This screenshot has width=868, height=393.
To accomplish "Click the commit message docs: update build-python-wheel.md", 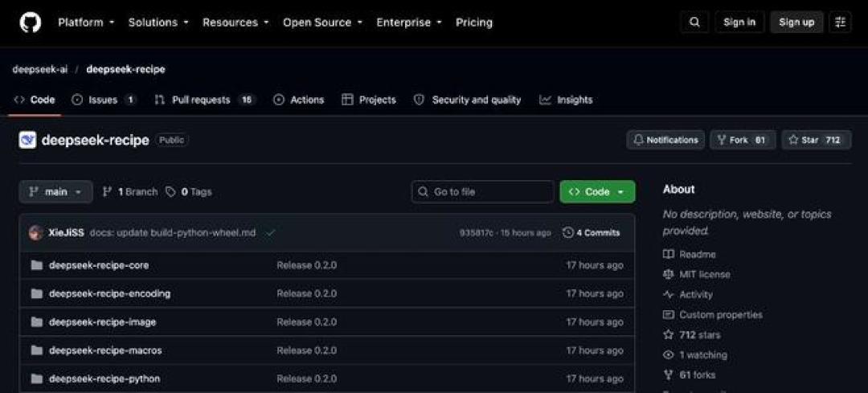I will coord(173,233).
